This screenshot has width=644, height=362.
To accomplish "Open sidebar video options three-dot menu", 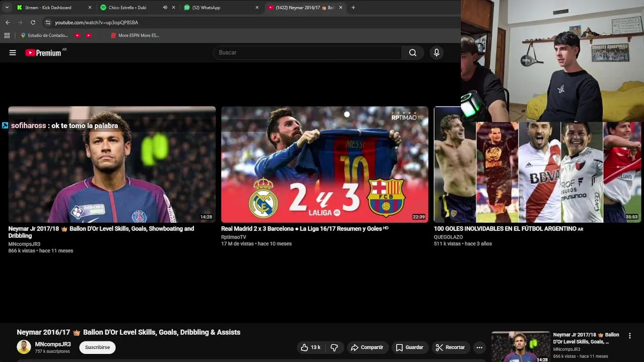I will (629, 336).
